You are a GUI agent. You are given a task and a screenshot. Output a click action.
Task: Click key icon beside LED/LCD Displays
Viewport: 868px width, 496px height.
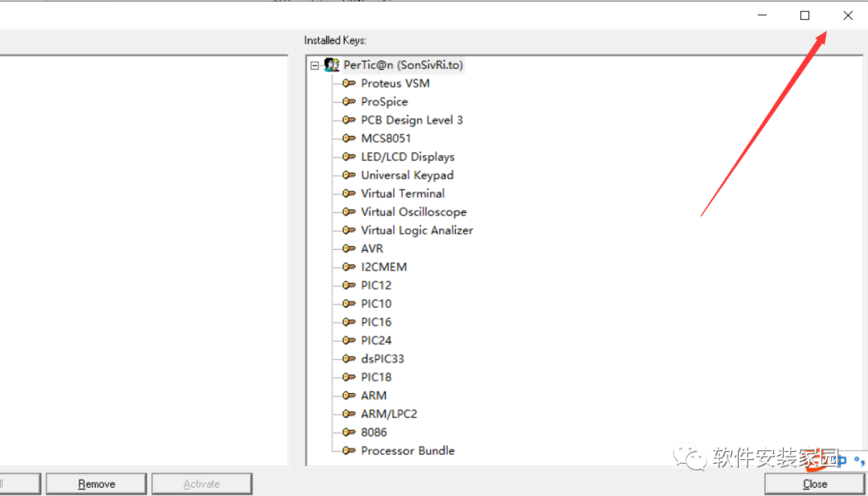(349, 157)
